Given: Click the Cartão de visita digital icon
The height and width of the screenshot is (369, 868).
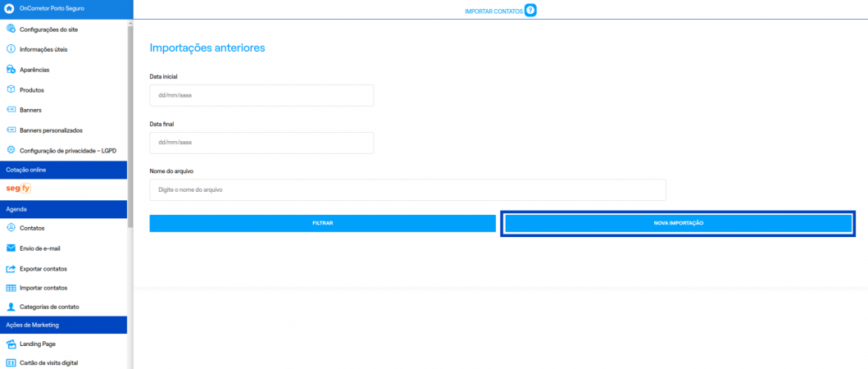Looking at the screenshot, I should (x=11, y=363).
